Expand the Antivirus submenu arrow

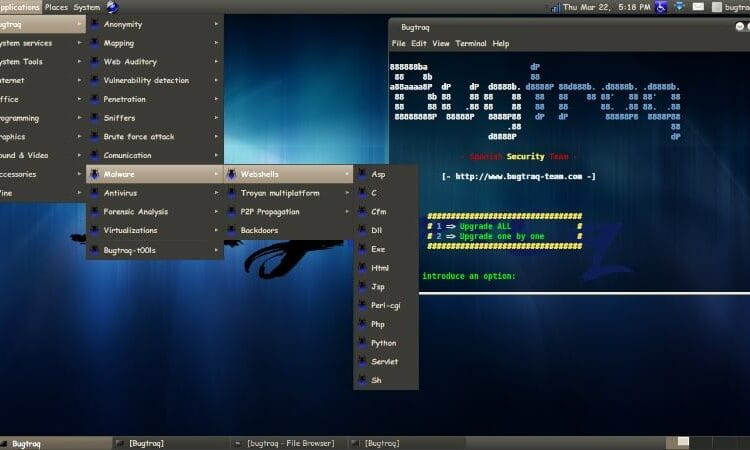point(216,193)
